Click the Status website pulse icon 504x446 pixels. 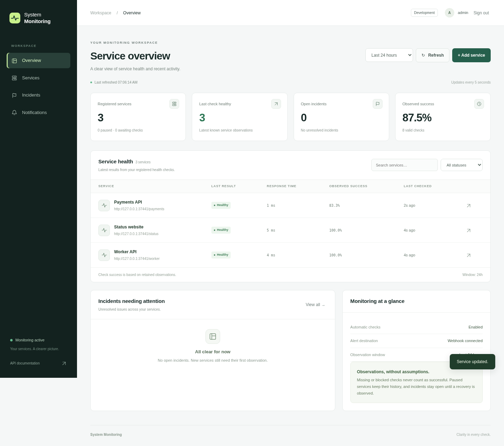click(104, 230)
